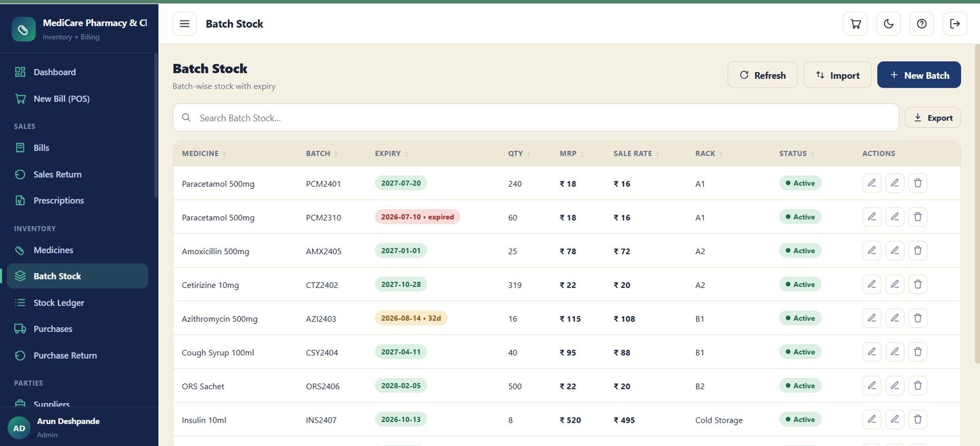Screen dimensions: 980x446
Task: Open help via the question mark icon
Action: pos(922,24)
